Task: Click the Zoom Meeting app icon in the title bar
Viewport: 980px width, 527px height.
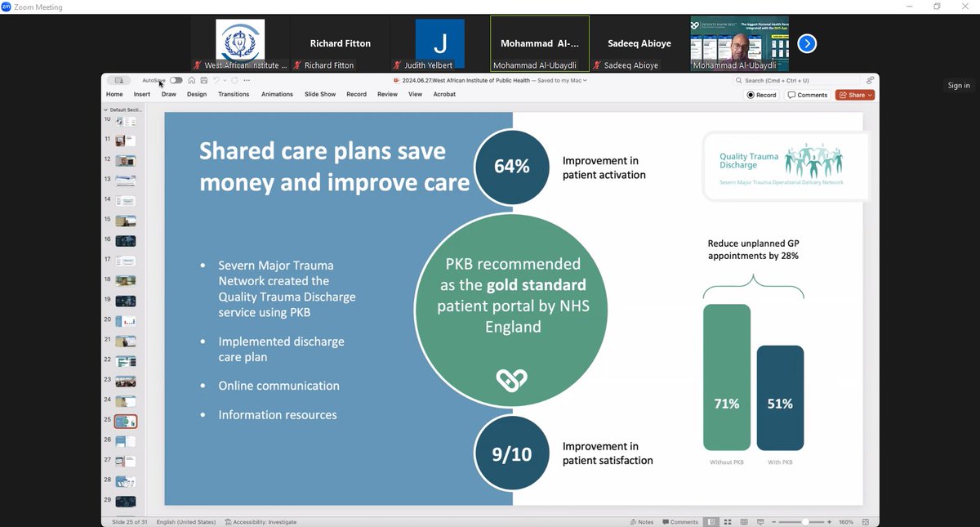Action: tap(7, 7)
